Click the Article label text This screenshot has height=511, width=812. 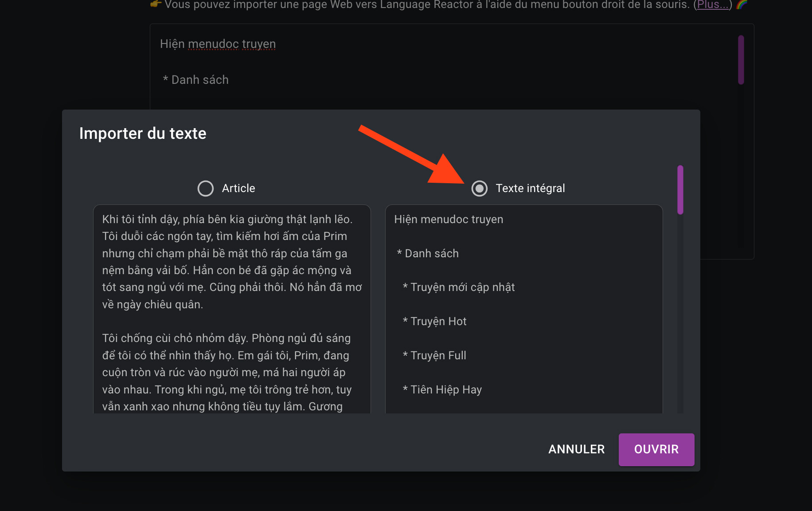click(238, 188)
